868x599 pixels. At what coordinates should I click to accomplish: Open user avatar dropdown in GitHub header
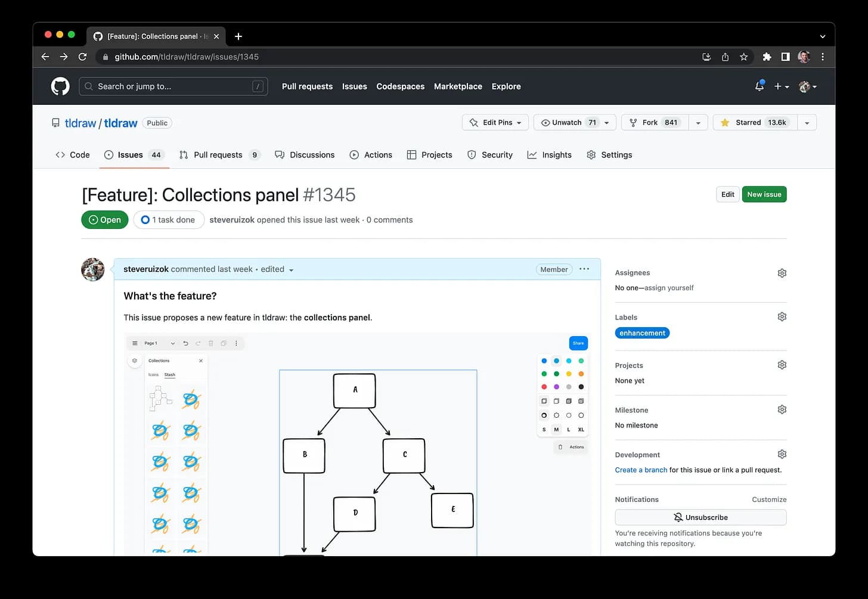(x=808, y=86)
